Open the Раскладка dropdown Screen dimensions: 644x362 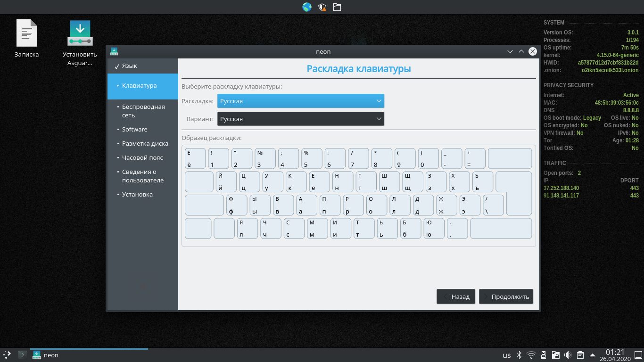[x=301, y=101]
